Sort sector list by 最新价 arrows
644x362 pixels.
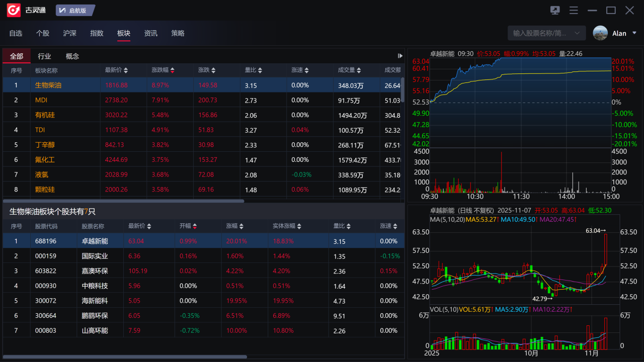126,70
